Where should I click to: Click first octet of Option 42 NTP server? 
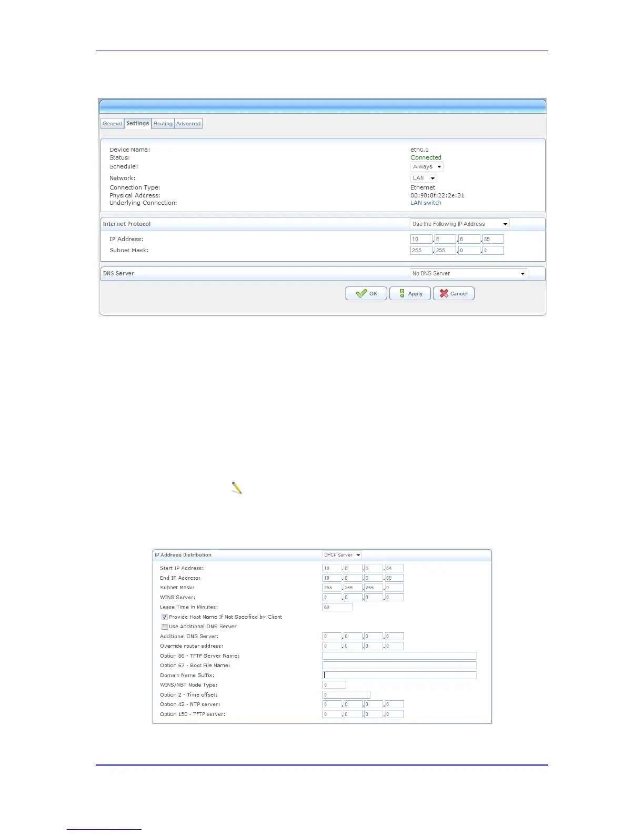332,704
